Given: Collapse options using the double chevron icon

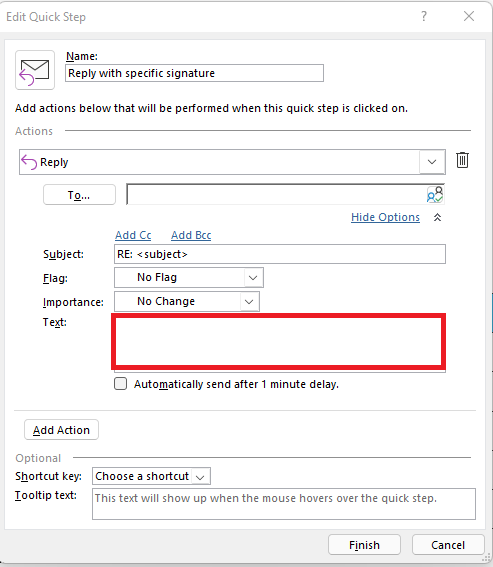Looking at the screenshot, I should [x=437, y=217].
